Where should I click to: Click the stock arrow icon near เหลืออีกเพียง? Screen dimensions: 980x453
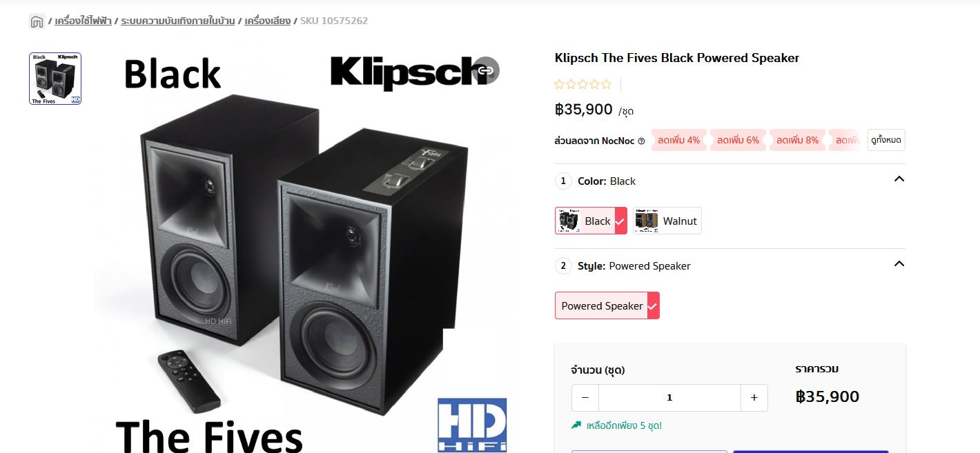[x=576, y=425]
